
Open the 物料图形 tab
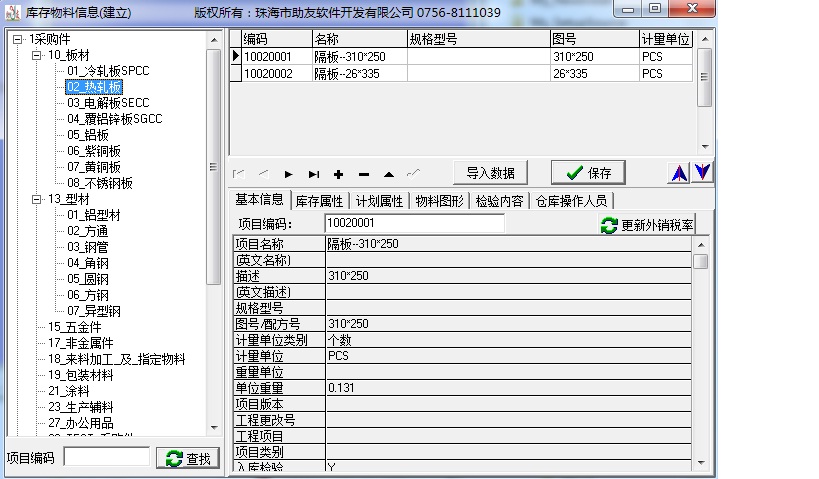click(439, 201)
